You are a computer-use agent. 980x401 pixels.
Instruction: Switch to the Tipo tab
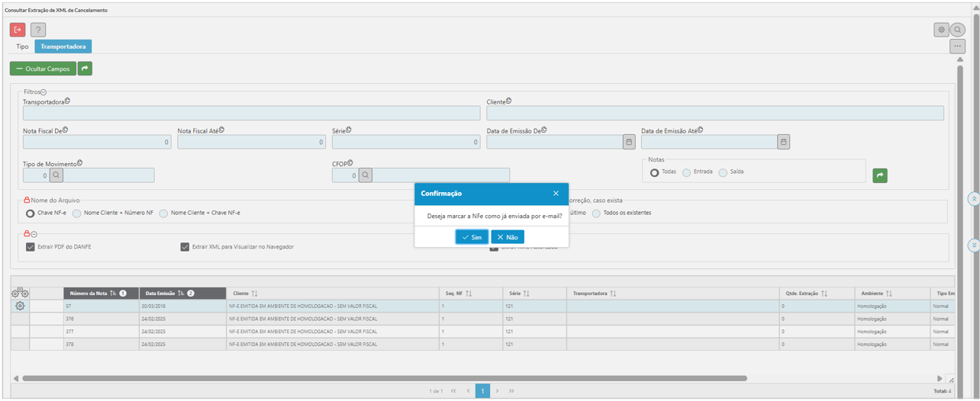coord(22,47)
